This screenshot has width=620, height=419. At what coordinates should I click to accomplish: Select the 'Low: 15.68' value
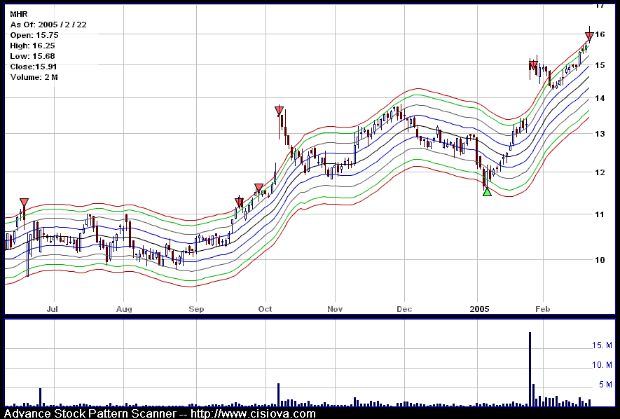click(32, 56)
